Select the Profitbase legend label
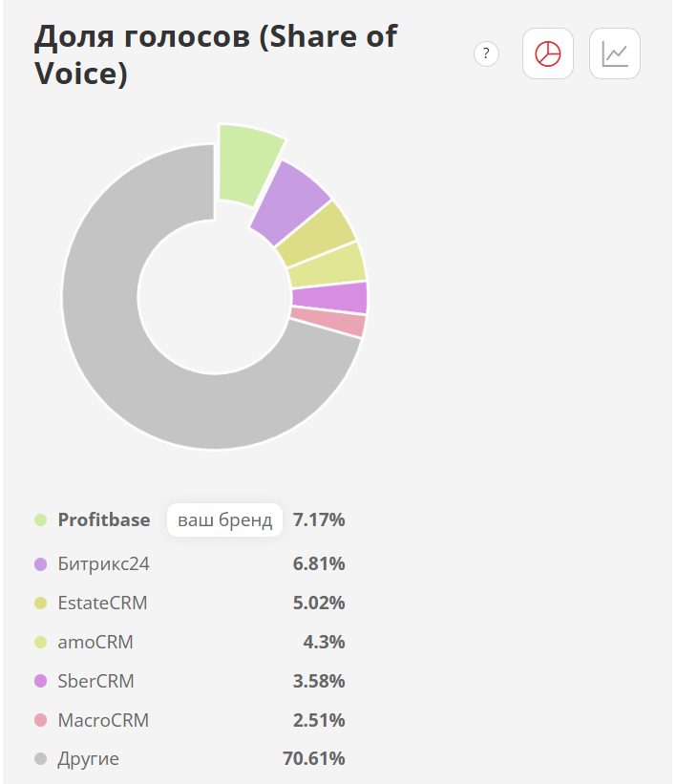 (104, 520)
